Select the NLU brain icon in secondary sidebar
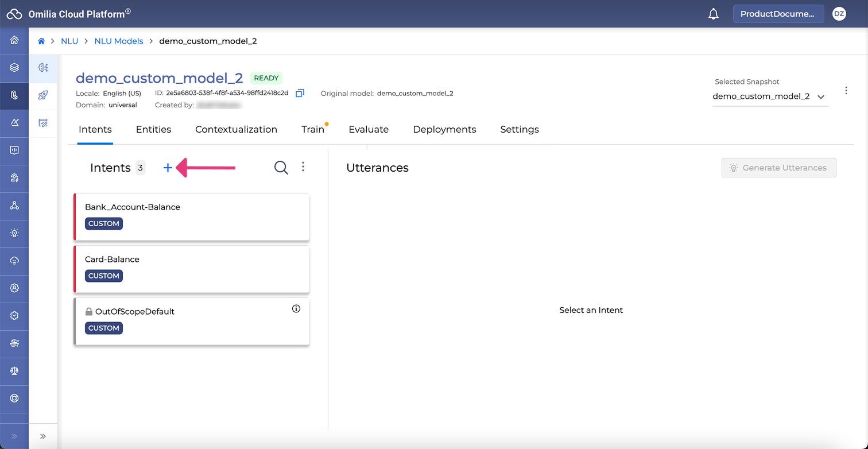Image resolution: width=868 pixels, height=449 pixels. coord(43,68)
